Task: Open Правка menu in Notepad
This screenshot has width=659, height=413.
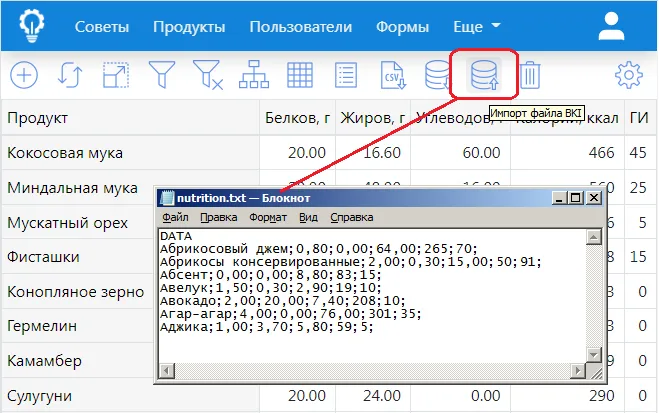Action: coord(219,217)
